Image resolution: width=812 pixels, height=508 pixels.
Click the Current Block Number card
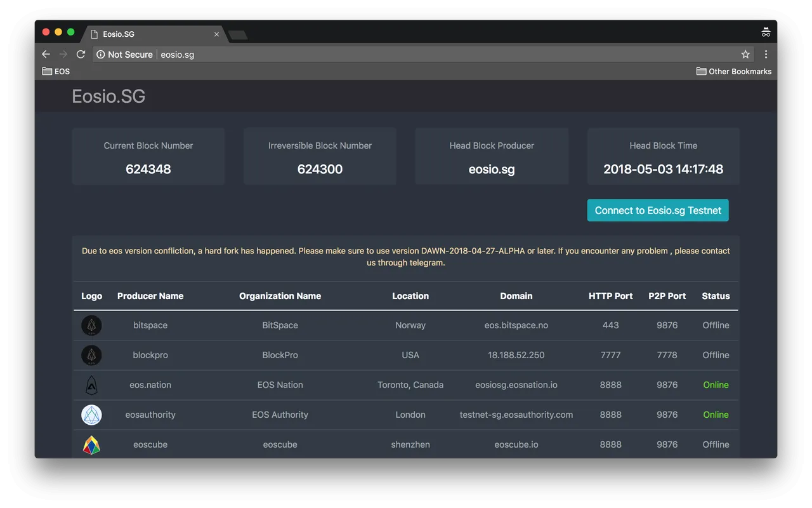click(x=148, y=156)
